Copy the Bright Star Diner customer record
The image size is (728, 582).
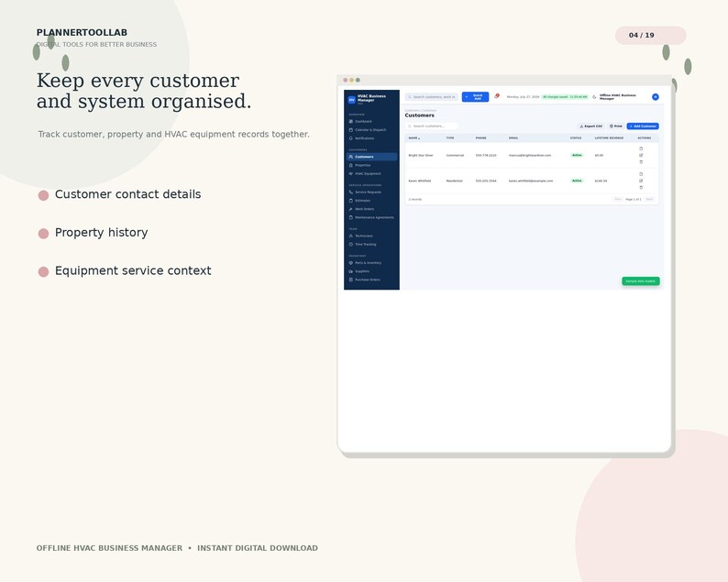(641, 148)
